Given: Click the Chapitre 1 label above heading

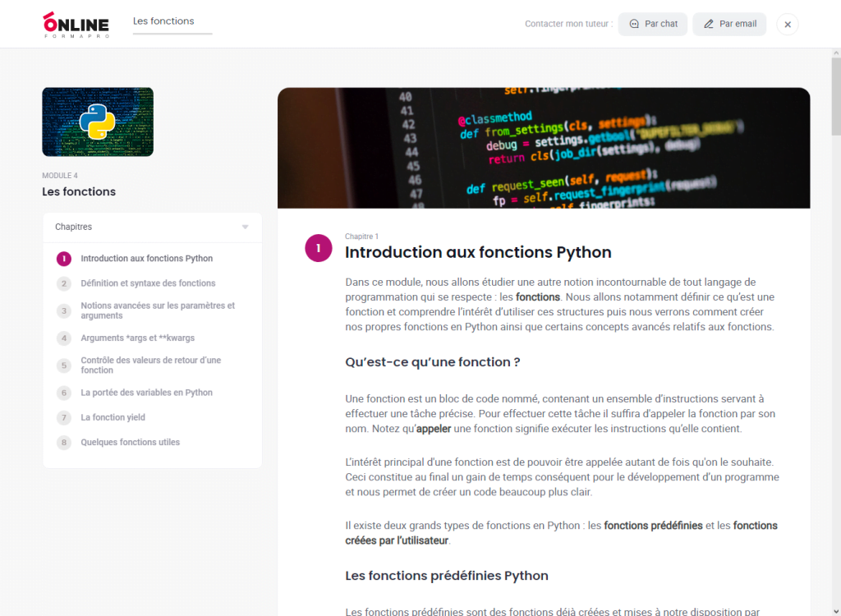Looking at the screenshot, I should pyautogui.click(x=361, y=236).
